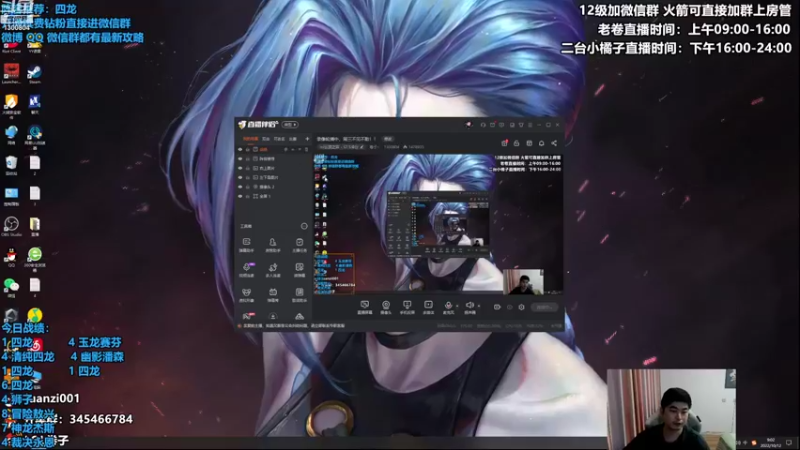Hide the 全屏 1 source with eye icon
This screenshot has width=800, height=450.
[x=240, y=196]
